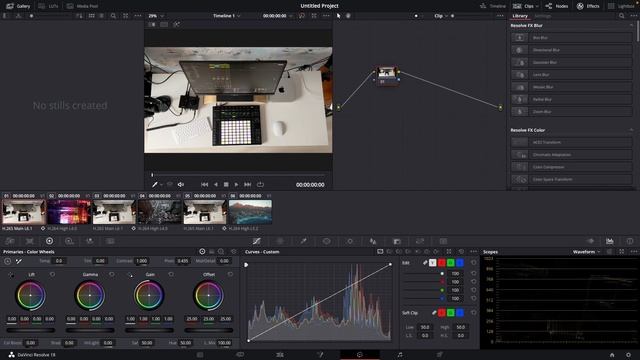This screenshot has width=640, height=360.
Task: Select the Gaussian Blur effect
Action: [x=571, y=62]
